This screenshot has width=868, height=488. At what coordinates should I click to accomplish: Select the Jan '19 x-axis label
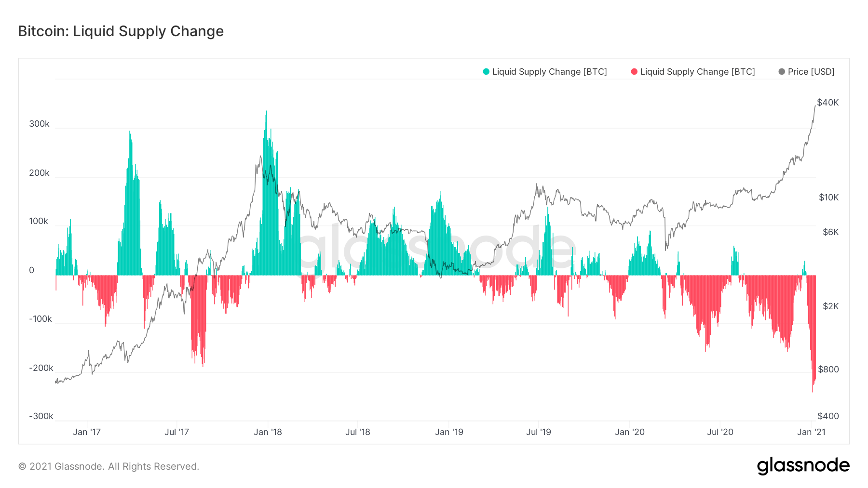(x=449, y=432)
